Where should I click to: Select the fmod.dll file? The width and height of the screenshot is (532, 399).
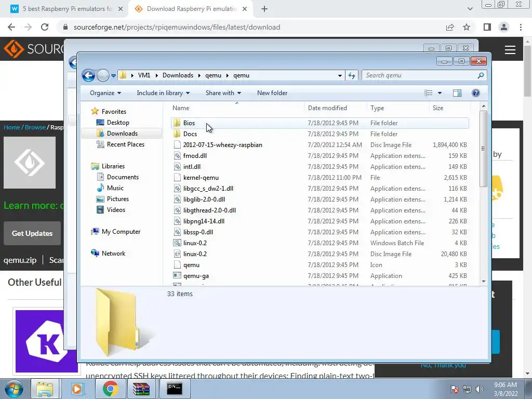(320, 156)
